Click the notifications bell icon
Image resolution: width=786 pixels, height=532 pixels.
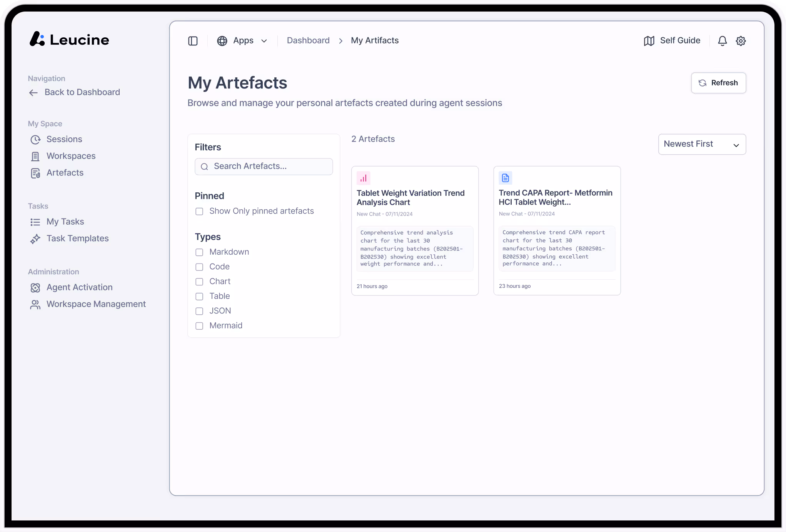722,41
